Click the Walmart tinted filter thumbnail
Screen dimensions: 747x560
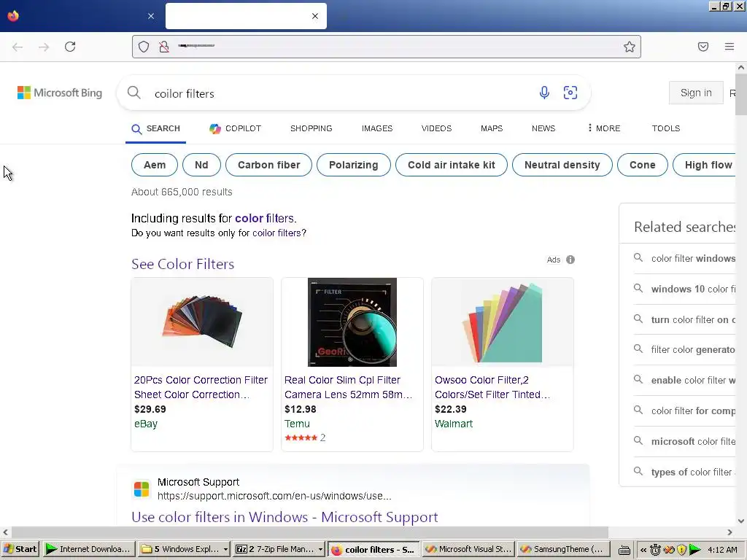503,322
